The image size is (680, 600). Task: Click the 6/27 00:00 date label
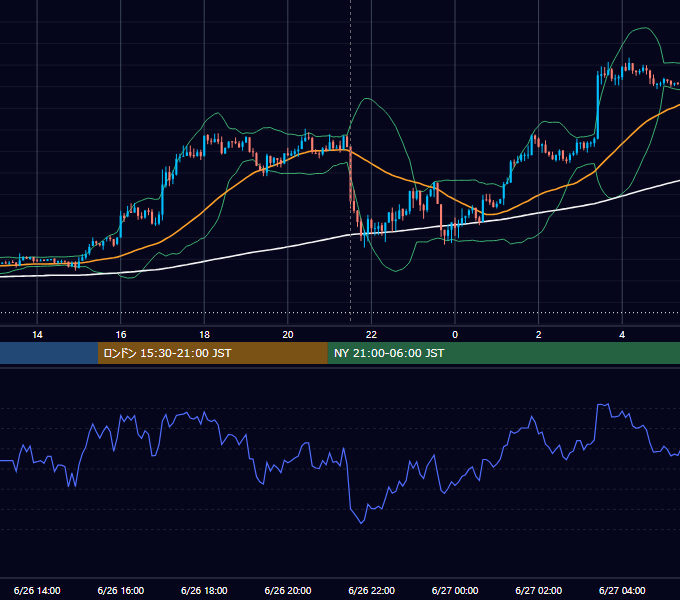455,590
